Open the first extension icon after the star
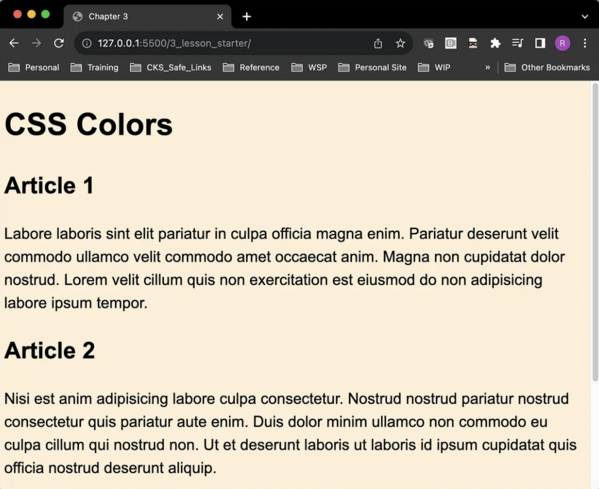 pos(429,44)
